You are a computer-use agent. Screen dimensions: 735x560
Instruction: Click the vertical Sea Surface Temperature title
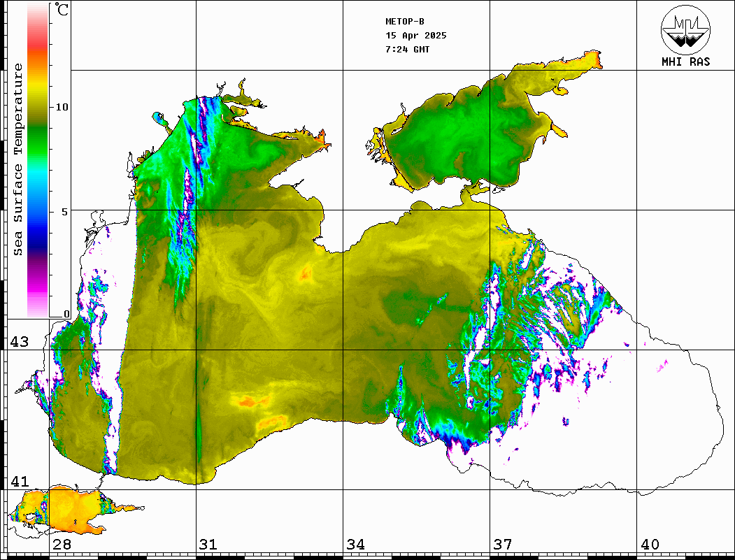pos(18,159)
